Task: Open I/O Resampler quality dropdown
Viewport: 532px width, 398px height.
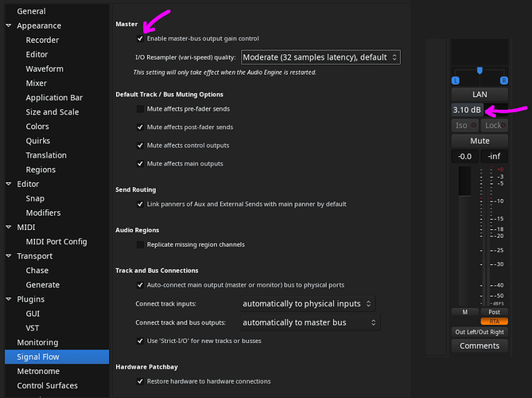Action: 320,57
